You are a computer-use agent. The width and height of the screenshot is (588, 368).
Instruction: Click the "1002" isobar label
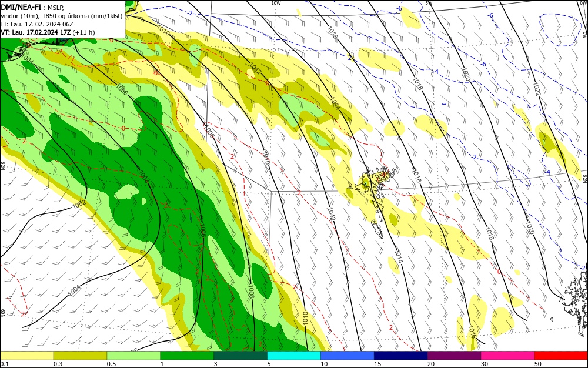[x=79, y=204]
